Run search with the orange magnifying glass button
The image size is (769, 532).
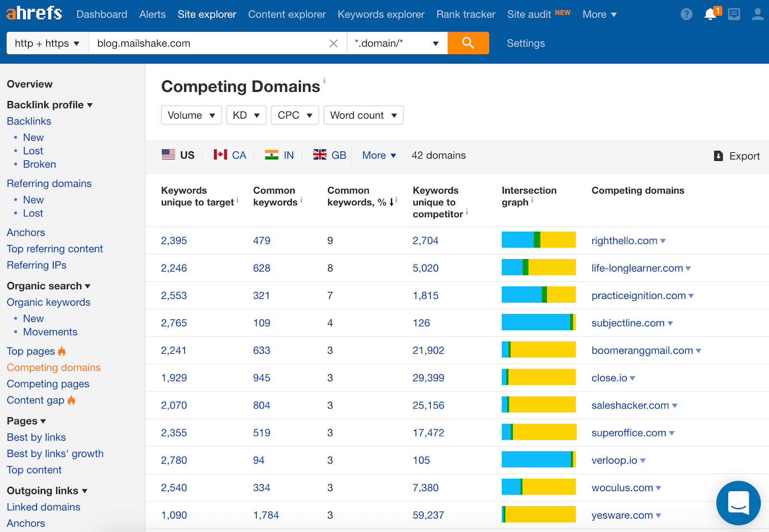[468, 43]
